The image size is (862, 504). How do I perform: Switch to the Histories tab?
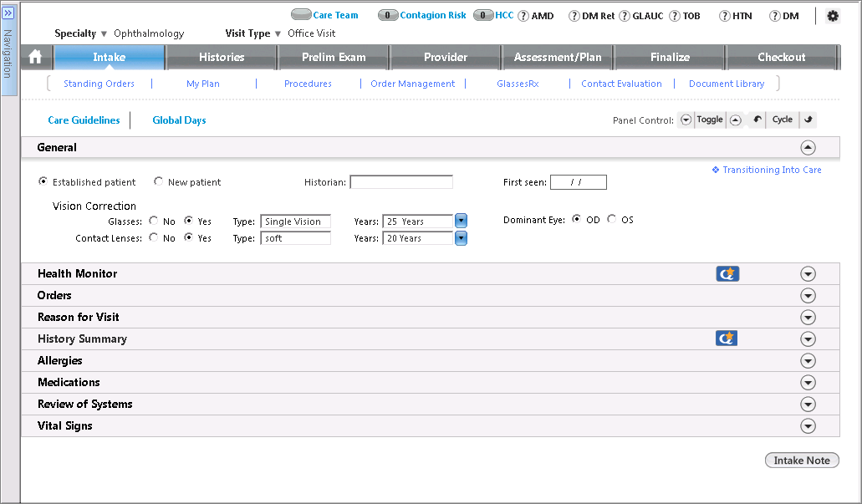click(222, 57)
